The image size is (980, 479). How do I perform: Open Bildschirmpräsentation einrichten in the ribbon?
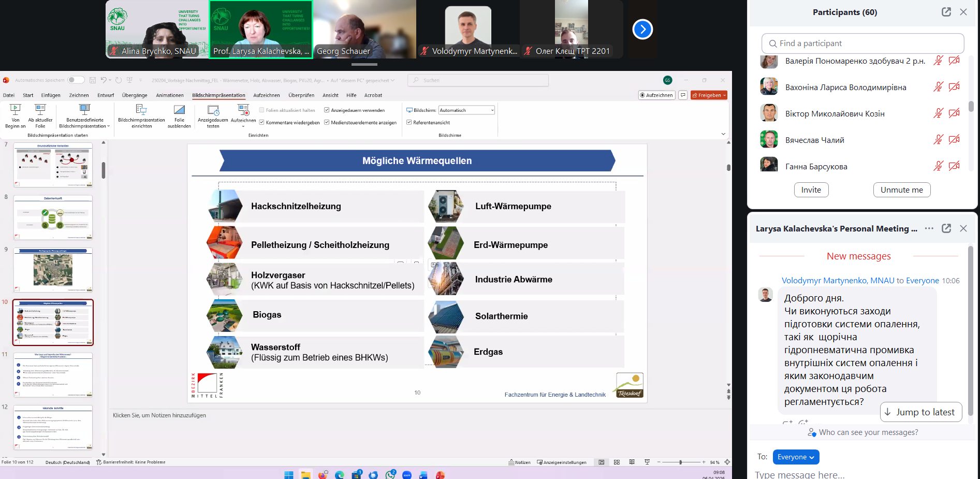point(141,115)
